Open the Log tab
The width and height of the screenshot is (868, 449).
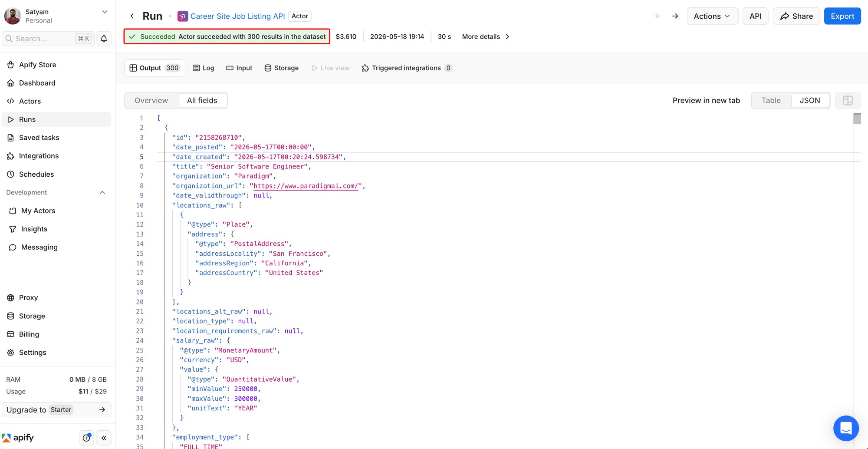204,68
